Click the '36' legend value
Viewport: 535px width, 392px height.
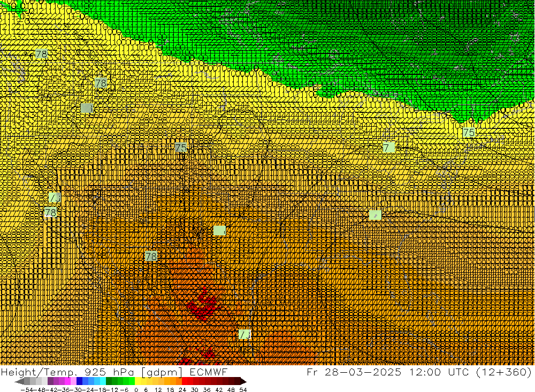(207, 390)
